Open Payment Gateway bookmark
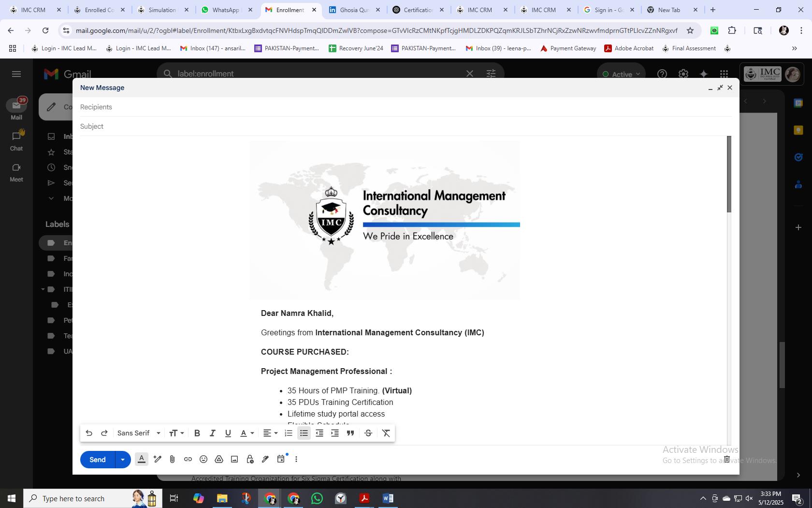 (x=568, y=48)
